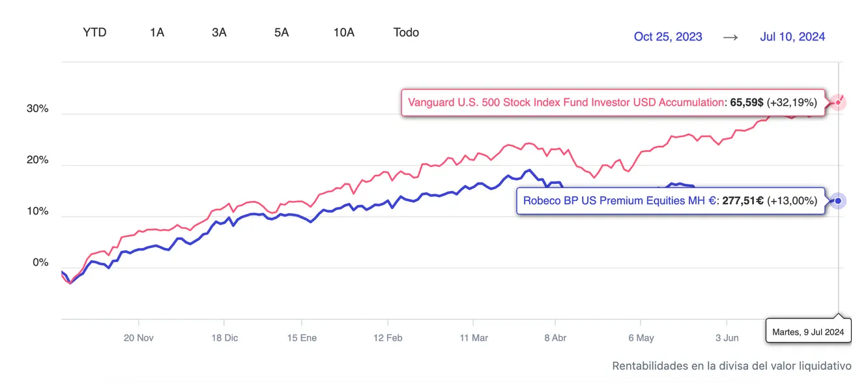Click the blue circle Robeco marker
Image resolution: width=868 pixels, height=383 pixels.
838,201
